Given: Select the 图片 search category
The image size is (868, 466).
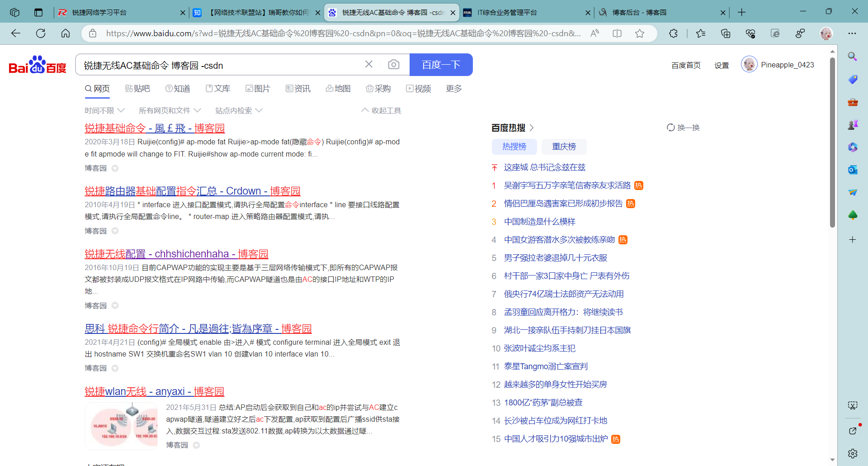Looking at the screenshot, I should pos(258,89).
